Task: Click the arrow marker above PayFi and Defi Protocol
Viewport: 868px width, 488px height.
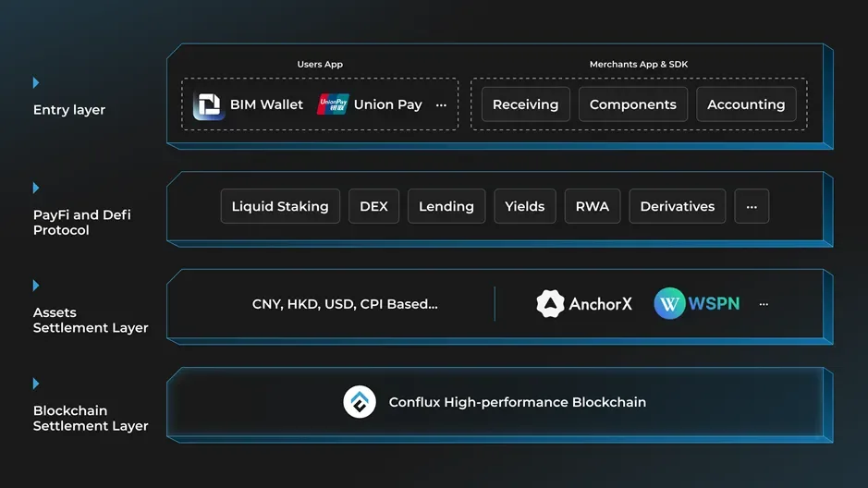Action: [36, 188]
